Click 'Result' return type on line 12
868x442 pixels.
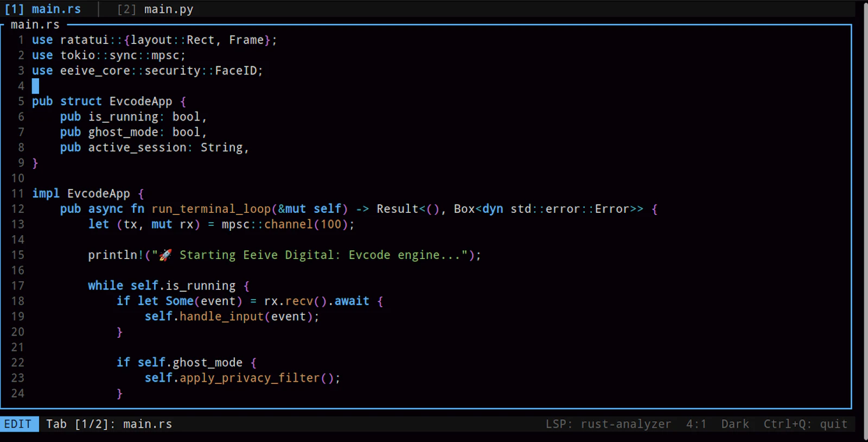398,209
